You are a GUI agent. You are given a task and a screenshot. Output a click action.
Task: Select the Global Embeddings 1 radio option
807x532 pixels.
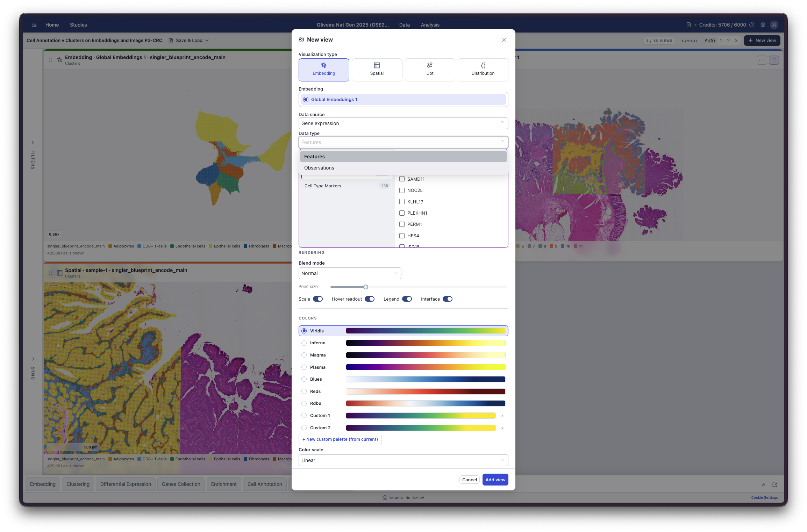403,100
